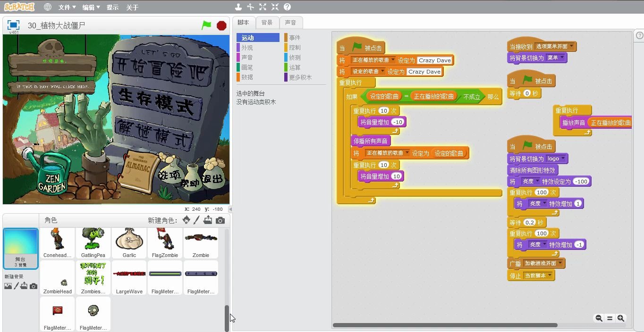644x332 pixels.
Task: Open the 提示 menu
Action: (x=112, y=8)
